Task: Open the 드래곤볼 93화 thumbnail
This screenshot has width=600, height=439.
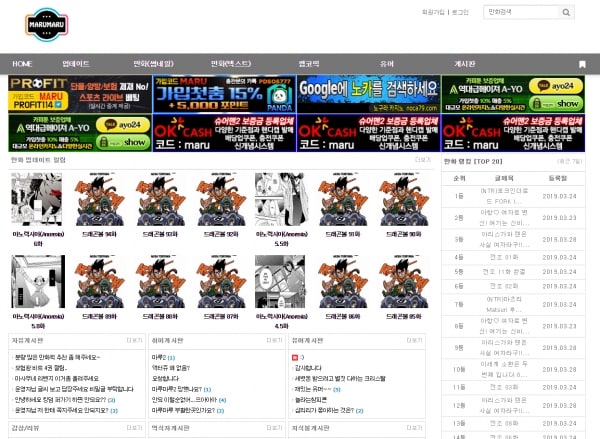Action: [160, 199]
